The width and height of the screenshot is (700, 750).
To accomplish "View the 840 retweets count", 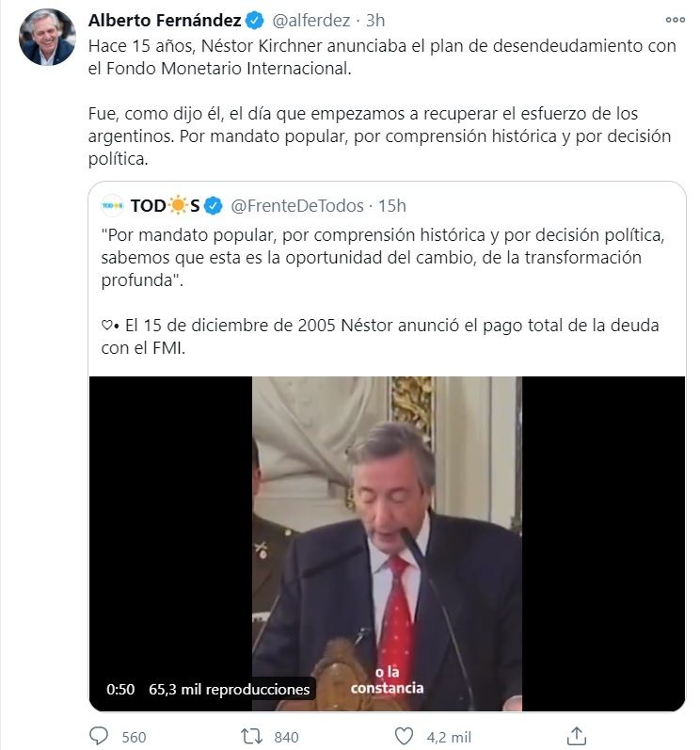I will click(286, 737).
